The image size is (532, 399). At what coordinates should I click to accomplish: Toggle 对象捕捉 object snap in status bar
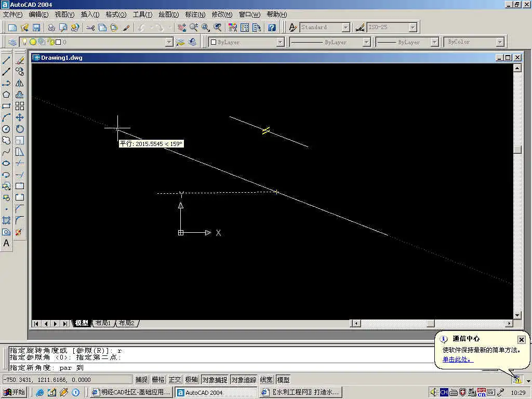(x=215, y=380)
